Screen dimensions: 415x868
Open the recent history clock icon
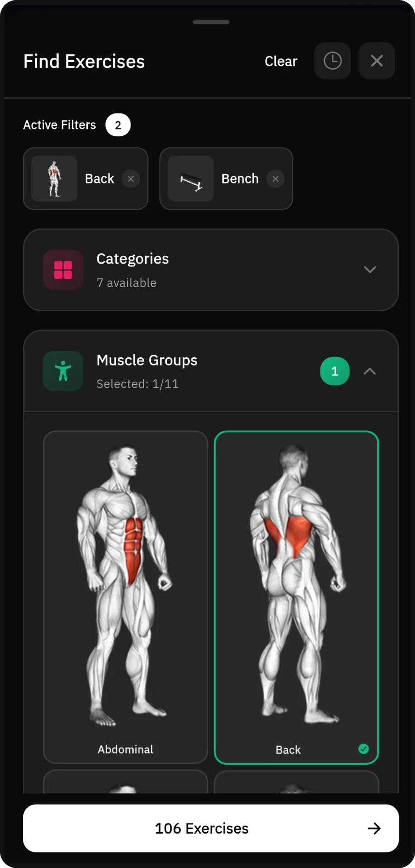coord(332,61)
